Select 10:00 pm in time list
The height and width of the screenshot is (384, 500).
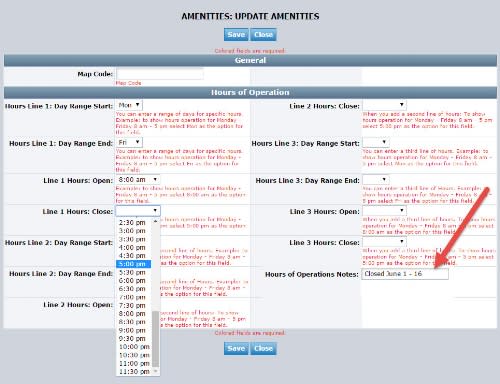pos(134,347)
